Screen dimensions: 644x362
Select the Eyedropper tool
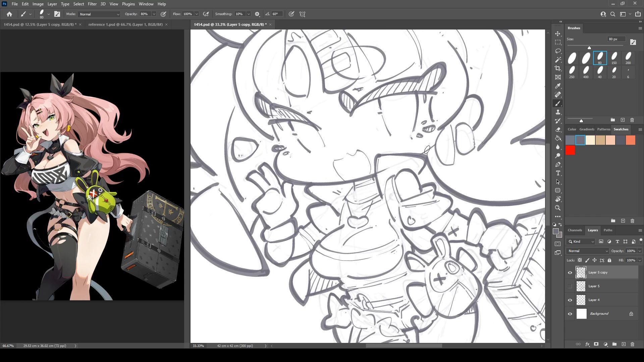click(x=558, y=86)
